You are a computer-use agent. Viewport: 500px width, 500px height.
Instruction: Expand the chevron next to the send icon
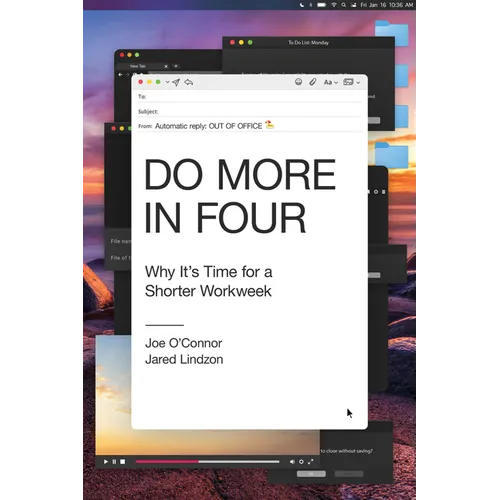coord(167,82)
